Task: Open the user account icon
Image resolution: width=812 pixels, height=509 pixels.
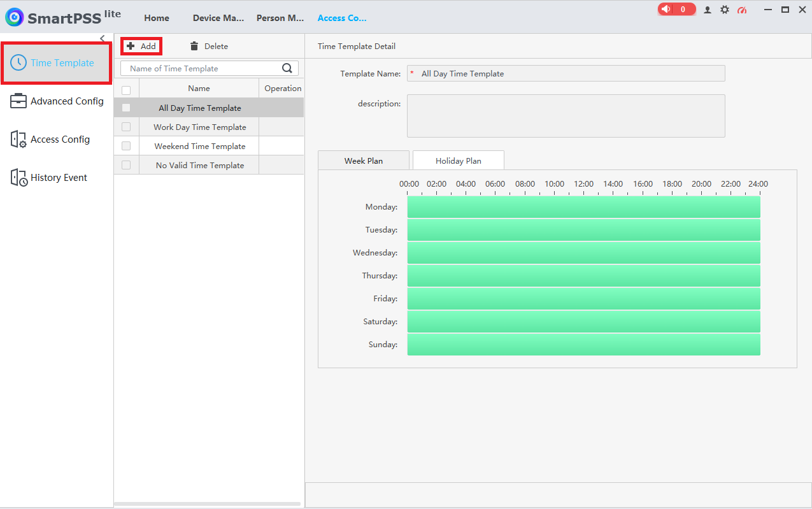Action: [x=708, y=10]
